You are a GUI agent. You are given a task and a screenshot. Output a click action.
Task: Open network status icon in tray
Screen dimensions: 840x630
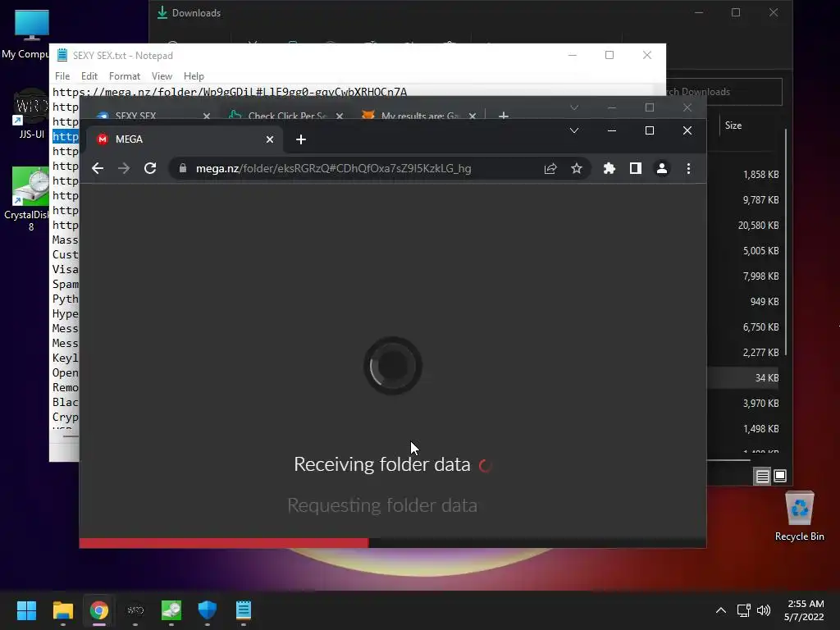pyautogui.click(x=743, y=610)
